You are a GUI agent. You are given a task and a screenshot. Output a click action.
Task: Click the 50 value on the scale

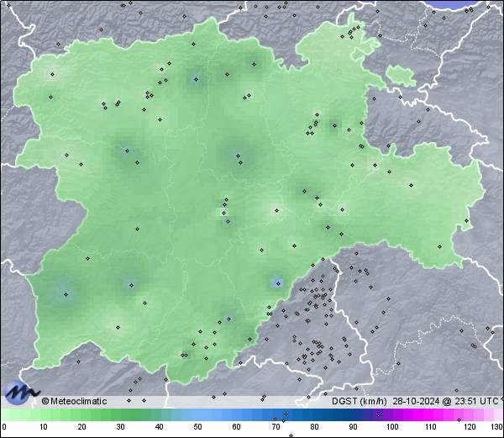pyautogui.click(x=197, y=427)
